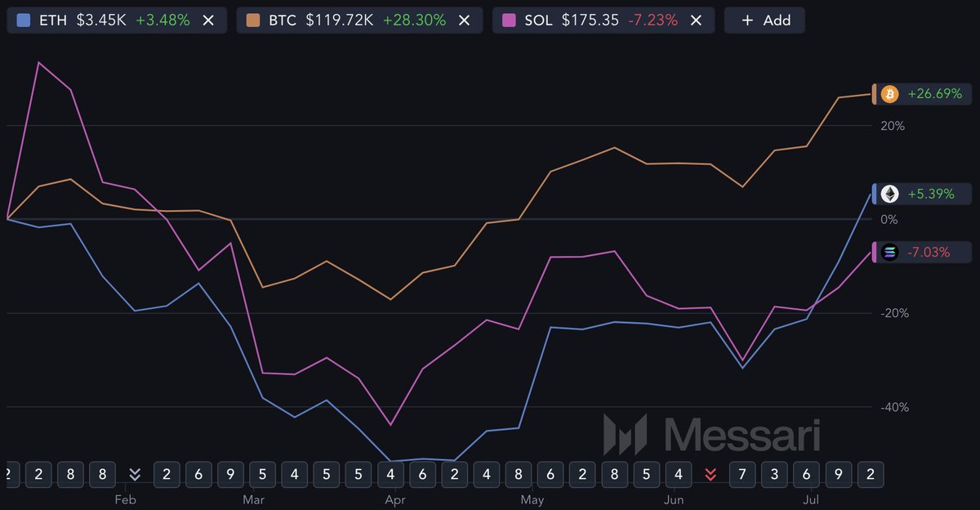The width and height of the screenshot is (980, 510).
Task: Click the blue ETH color swatch
Action: click(x=24, y=20)
